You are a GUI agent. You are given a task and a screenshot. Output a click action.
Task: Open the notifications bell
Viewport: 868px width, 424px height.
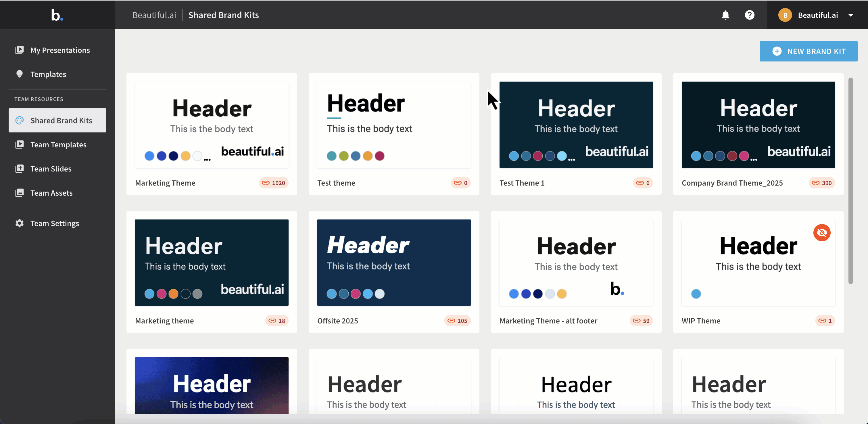tap(725, 15)
